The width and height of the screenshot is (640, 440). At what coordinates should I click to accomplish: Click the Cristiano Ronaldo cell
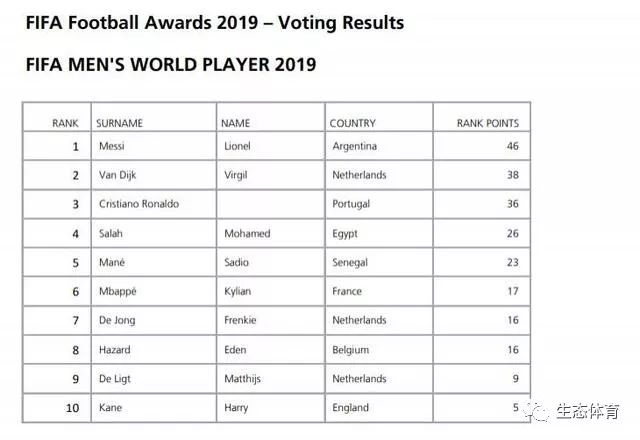(154, 204)
